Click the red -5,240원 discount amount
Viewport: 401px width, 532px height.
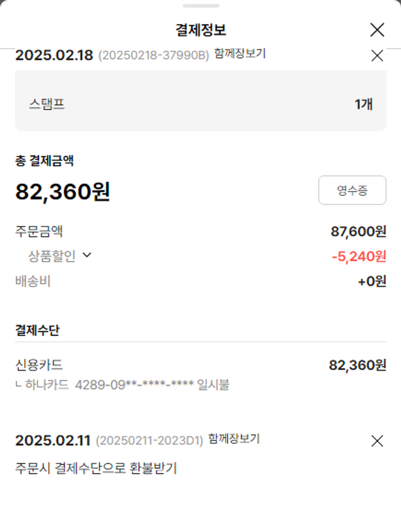click(x=359, y=257)
